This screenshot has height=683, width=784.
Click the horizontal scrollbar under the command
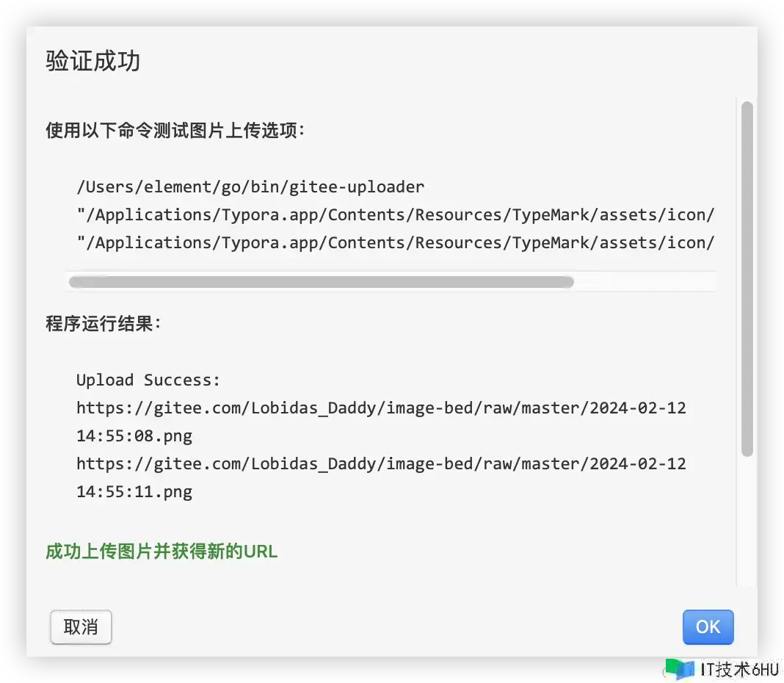tap(321, 282)
